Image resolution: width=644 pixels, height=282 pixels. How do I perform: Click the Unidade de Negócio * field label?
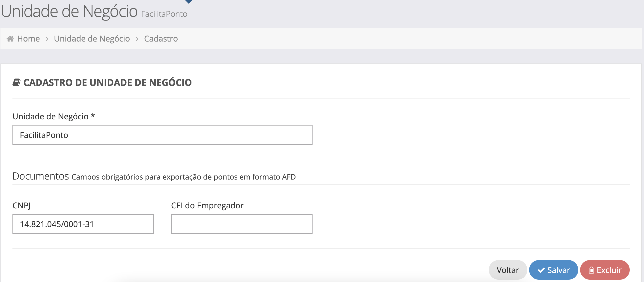(54, 116)
